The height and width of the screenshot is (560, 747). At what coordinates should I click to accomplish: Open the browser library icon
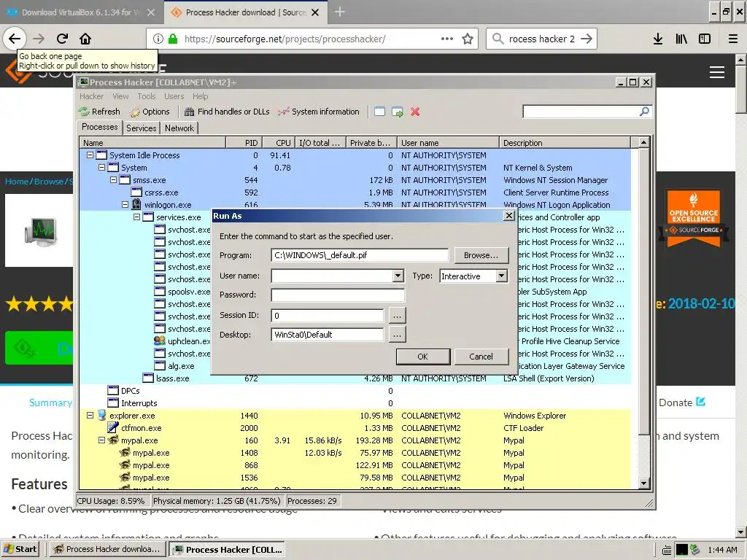pyautogui.click(x=681, y=39)
